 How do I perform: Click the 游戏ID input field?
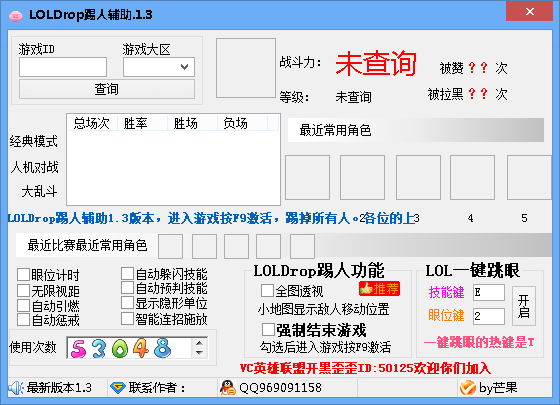click(63, 67)
